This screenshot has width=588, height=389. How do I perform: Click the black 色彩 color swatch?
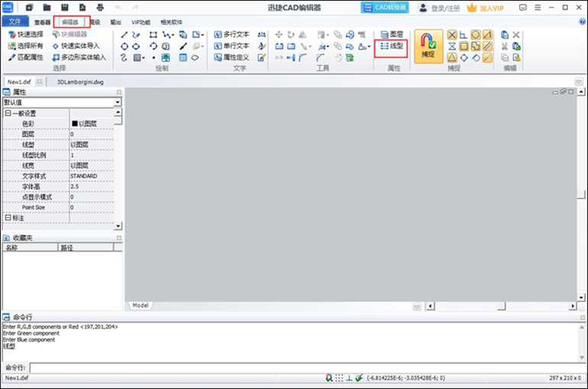[x=74, y=123]
